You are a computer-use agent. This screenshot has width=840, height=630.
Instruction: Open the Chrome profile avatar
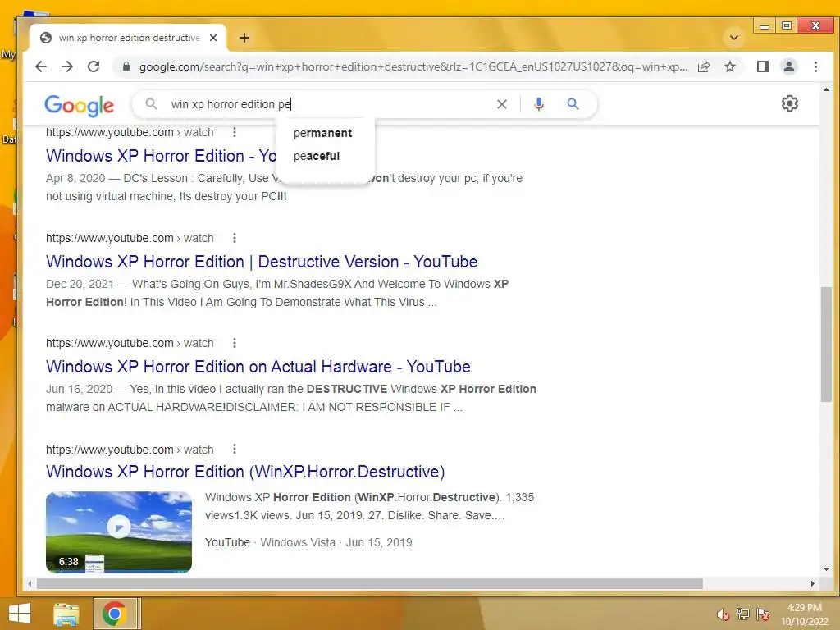pyautogui.click(x=789, y=66)
